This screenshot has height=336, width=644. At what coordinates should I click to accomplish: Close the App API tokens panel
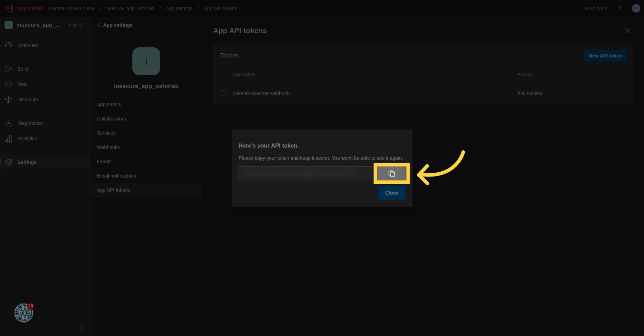pyautogui.click(x=628, y=31)
